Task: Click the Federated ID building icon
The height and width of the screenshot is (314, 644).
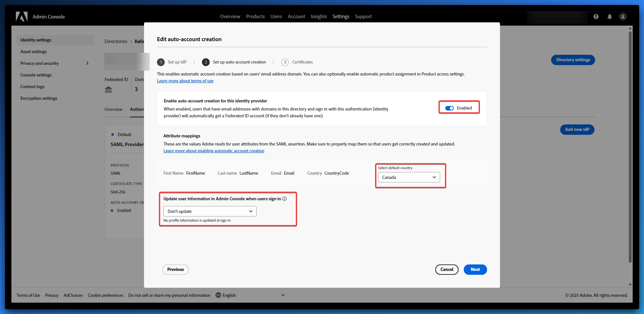Action: [x=108, y=89]
